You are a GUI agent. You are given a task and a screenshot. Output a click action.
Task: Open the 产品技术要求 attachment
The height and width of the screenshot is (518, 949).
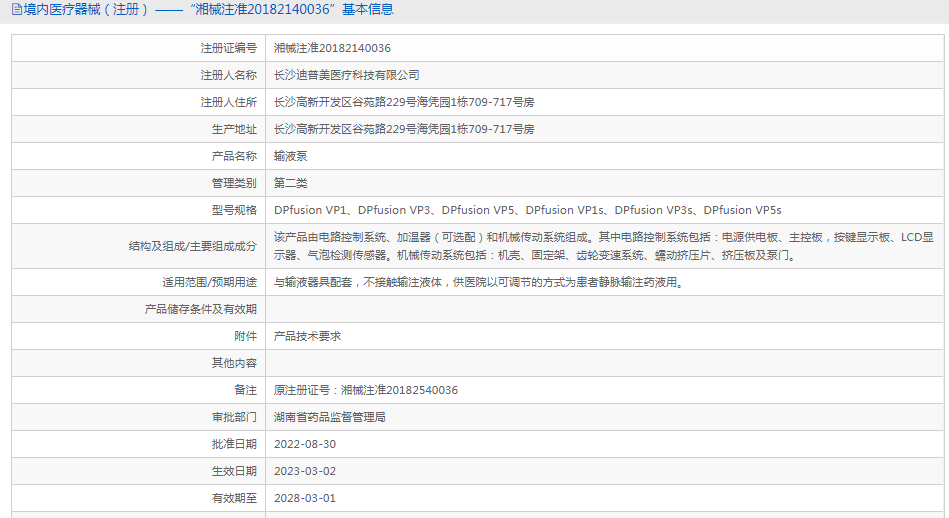(307, 337)
